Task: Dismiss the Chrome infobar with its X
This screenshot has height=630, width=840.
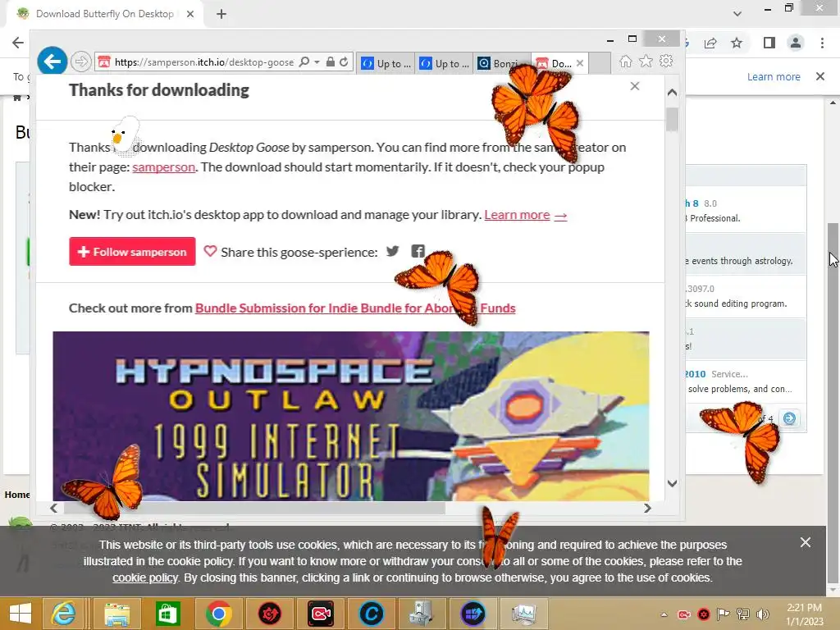Action: click(820, 76)
